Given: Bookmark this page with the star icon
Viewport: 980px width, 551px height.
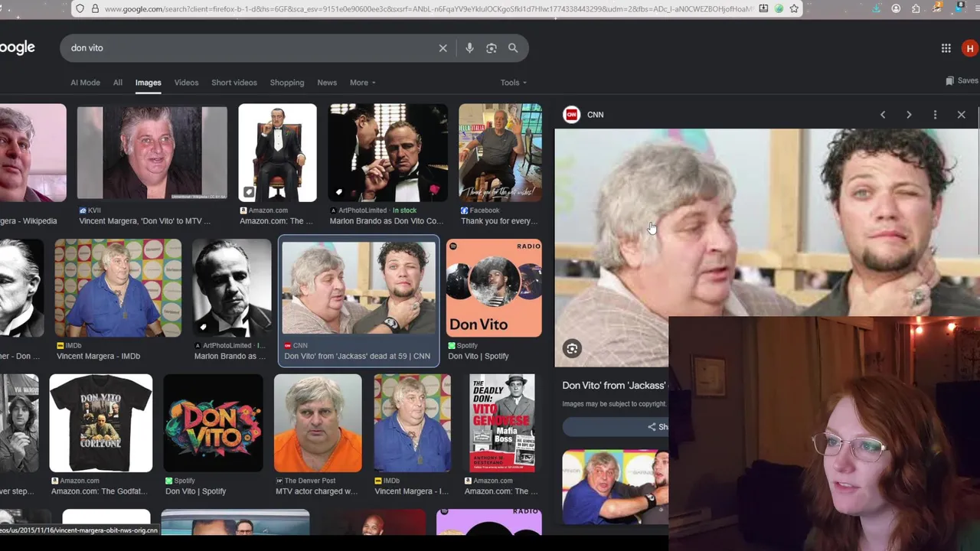Looking at the screenshot, I should (x=794, y=8).
